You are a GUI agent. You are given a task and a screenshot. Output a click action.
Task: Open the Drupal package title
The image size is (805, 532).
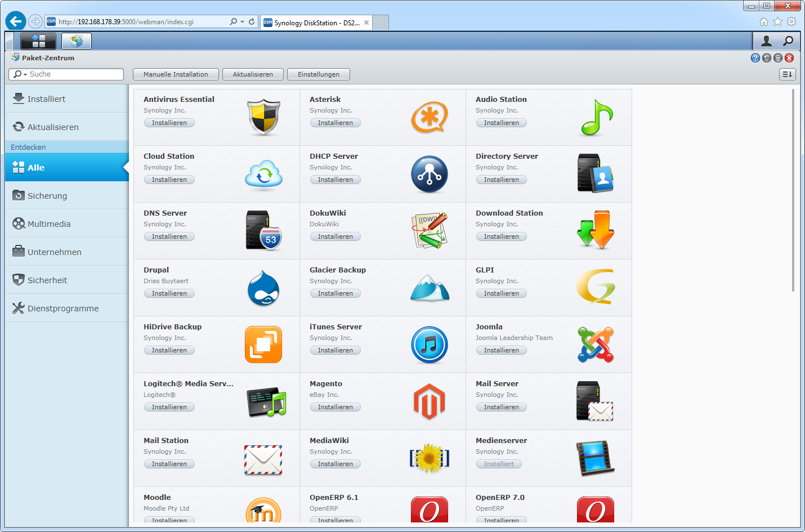[156, 270]
